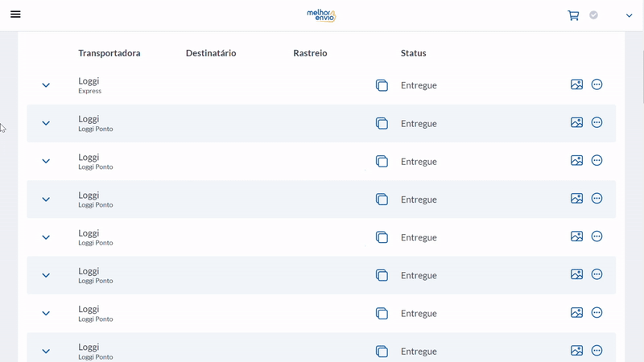Expand the third Loggi Ponto shipment row
Screen dimensions: 644x362
tap(46, 200)
